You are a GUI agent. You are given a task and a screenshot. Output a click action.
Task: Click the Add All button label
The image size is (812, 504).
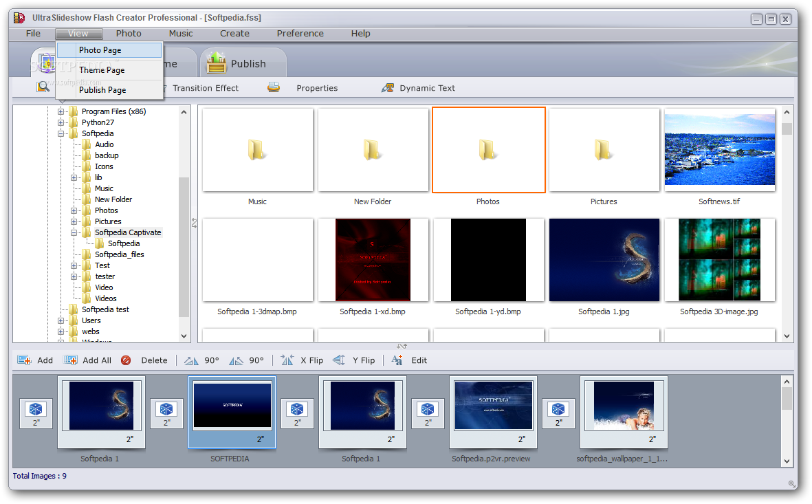pos(97,360)
